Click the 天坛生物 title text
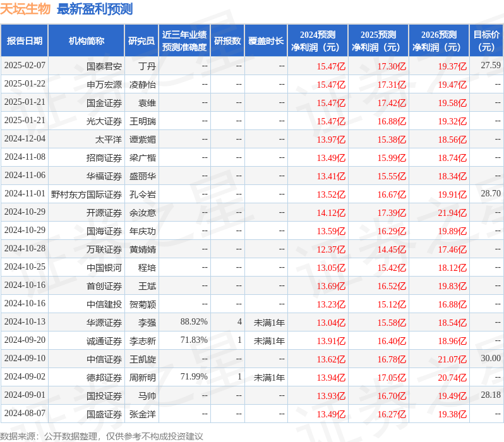Viewport: 504px width, 442px height. (x=25, y=9)
